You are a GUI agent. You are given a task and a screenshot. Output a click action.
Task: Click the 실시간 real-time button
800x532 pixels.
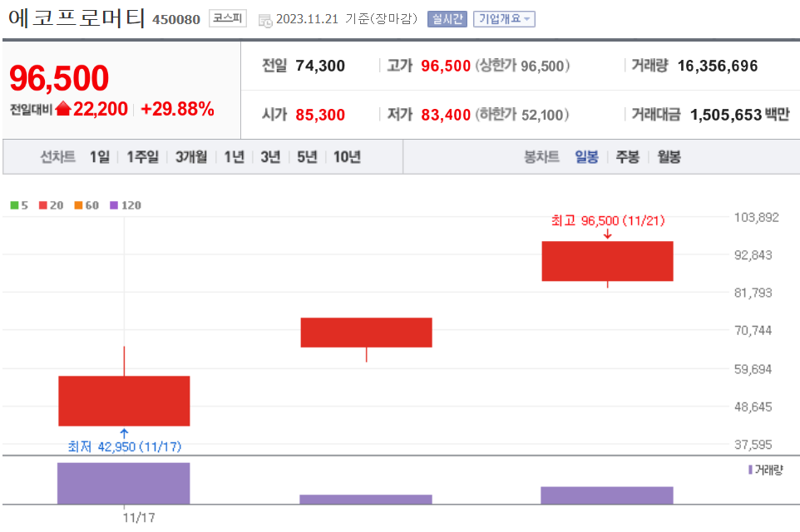447,19
